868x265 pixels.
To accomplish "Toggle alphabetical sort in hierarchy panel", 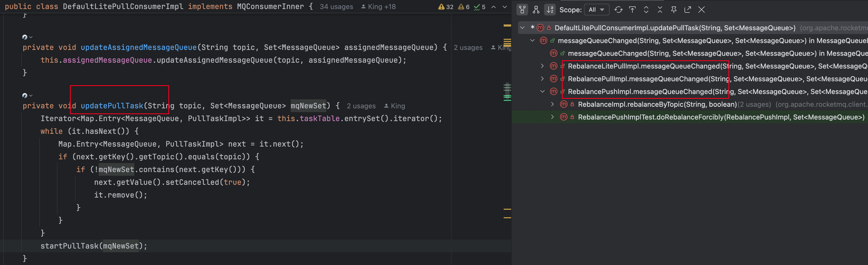I will tap(550, 10).
